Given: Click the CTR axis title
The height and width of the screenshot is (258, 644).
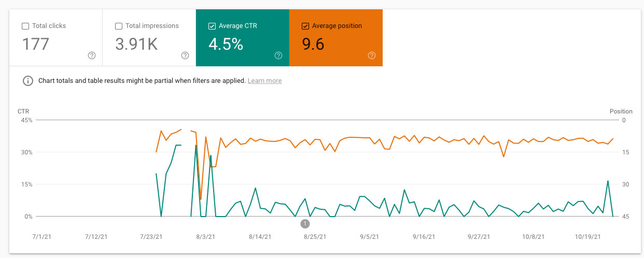Looking at the screenshot, I should coord(23,111).
